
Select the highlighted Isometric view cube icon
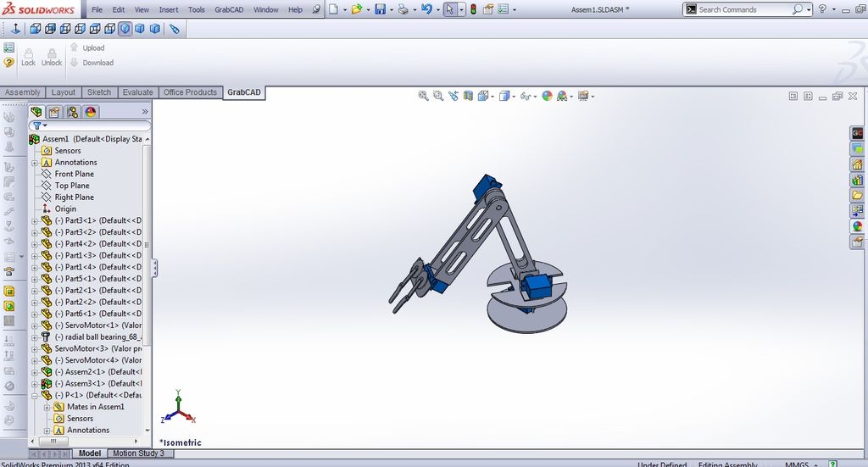click(x=125, y=29)
